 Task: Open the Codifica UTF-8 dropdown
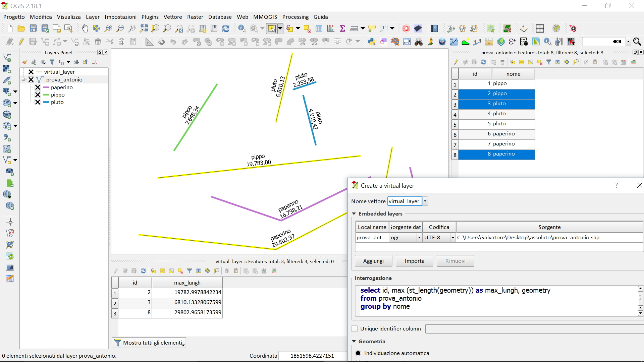[x=452, y=237]
